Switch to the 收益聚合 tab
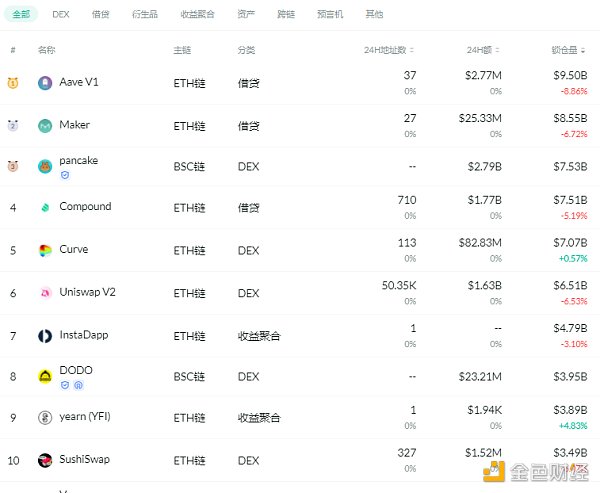Viewport: 600px width, 493px height. [197, 14]
